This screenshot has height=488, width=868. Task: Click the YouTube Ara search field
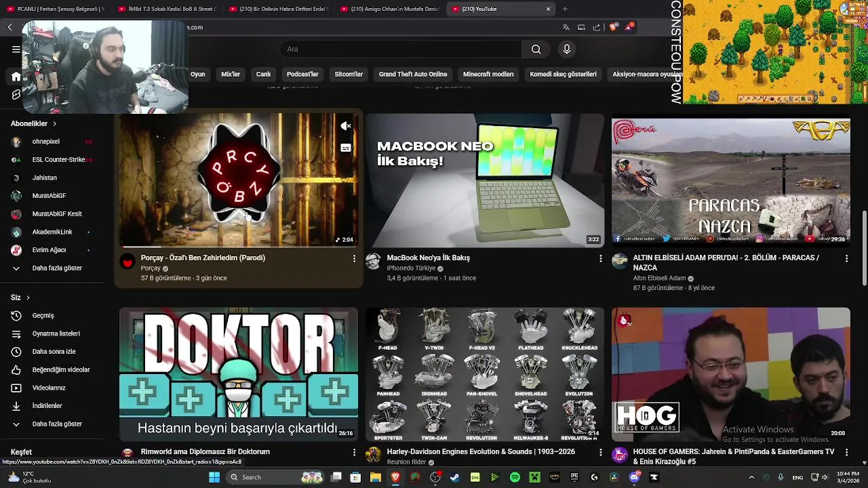(x=400, y=49)
